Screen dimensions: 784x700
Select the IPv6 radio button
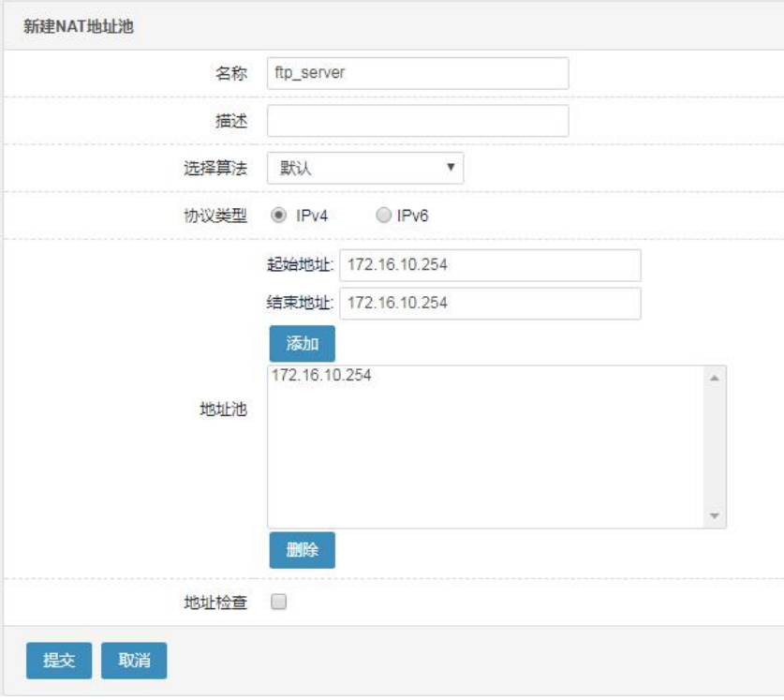[x=383, y=216]
